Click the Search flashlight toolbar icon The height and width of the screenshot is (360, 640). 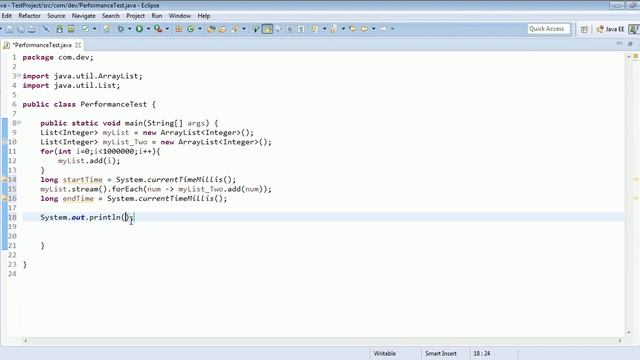[235, 29]
